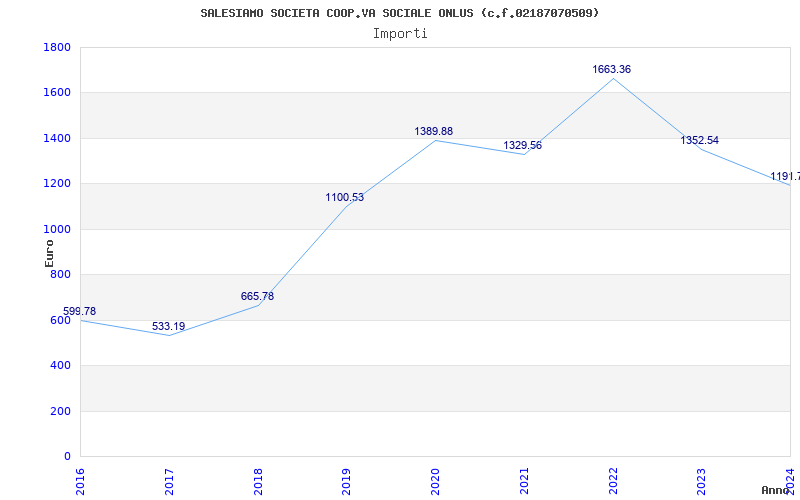
Task: Click the 600 value on the Euro axis
Action: click(61, 320)
